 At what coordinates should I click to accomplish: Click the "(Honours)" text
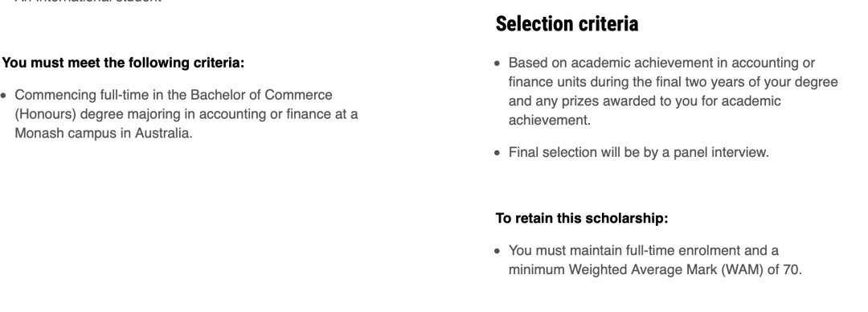pos(45,114)
